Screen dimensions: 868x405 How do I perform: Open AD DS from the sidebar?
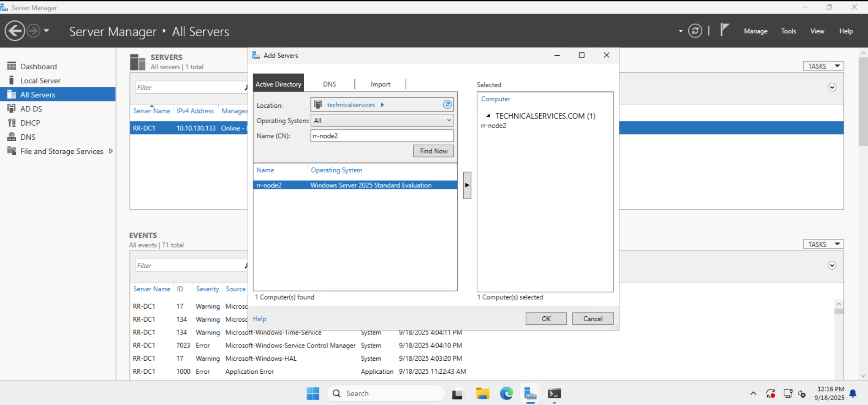coord(31,109)
